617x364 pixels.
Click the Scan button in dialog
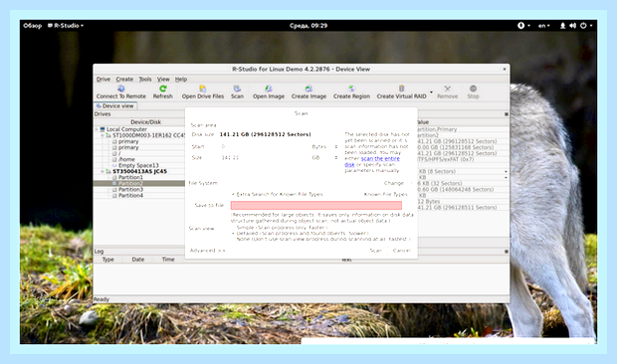coord(376,251)
